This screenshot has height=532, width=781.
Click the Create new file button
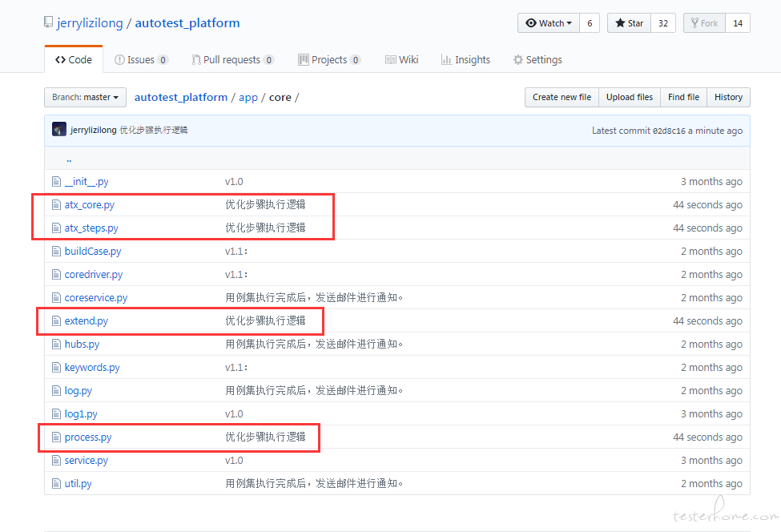click(x=562, y=97)
